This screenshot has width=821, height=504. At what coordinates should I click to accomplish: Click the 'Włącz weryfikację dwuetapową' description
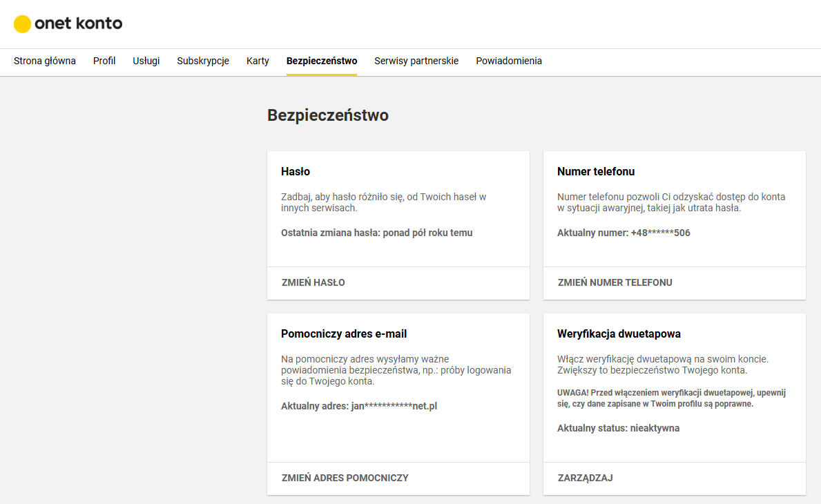point(663,365)
